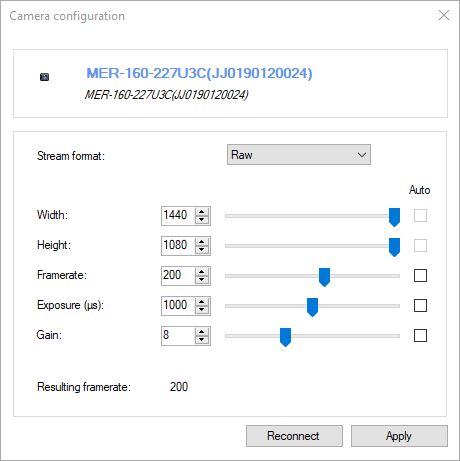Increase Gain with the up arrow

(201, 332)
